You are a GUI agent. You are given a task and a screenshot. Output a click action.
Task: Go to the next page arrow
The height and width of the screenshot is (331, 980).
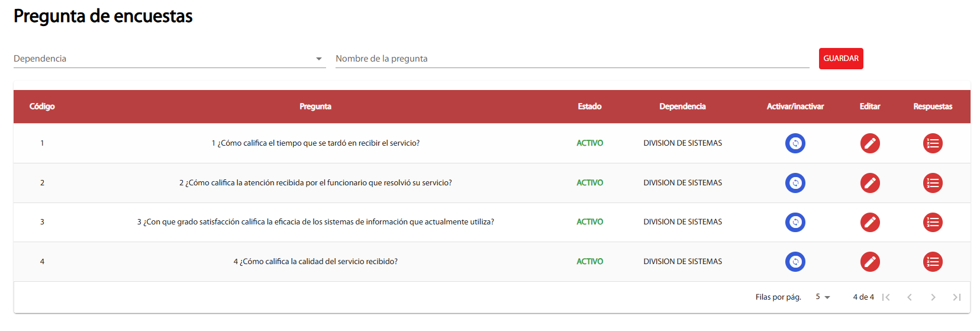pos(933,297)
